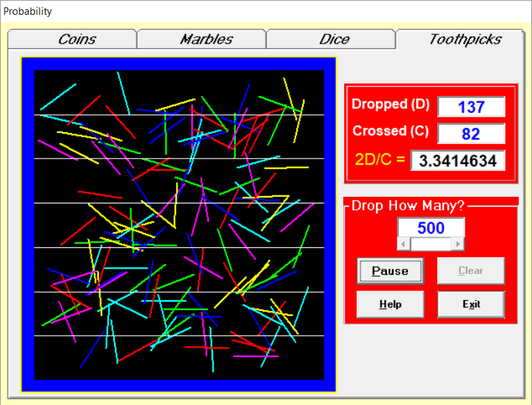Select the 2D/C result field
Viewport: 532px width, 405px height.
click(x=458, y=161)
